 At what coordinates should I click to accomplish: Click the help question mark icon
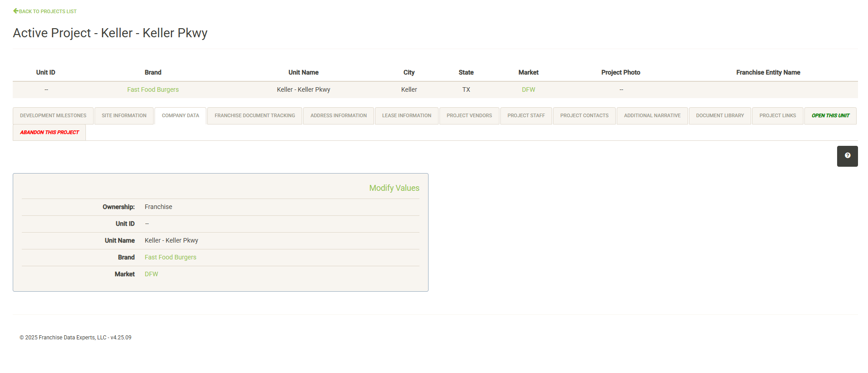[x=847, y=156]
